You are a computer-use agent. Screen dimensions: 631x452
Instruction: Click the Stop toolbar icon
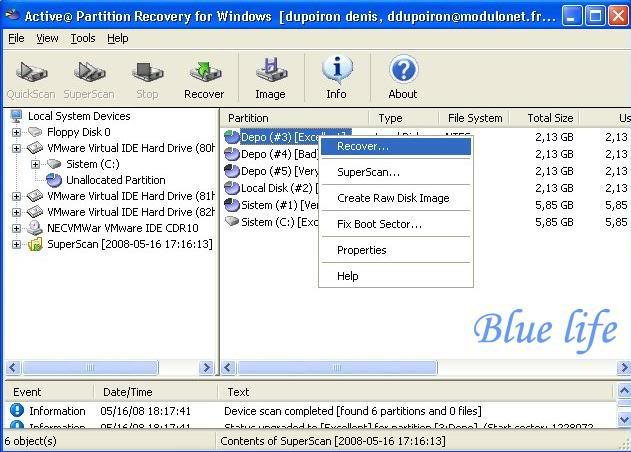pyautogui.click(x=147, y=72)
